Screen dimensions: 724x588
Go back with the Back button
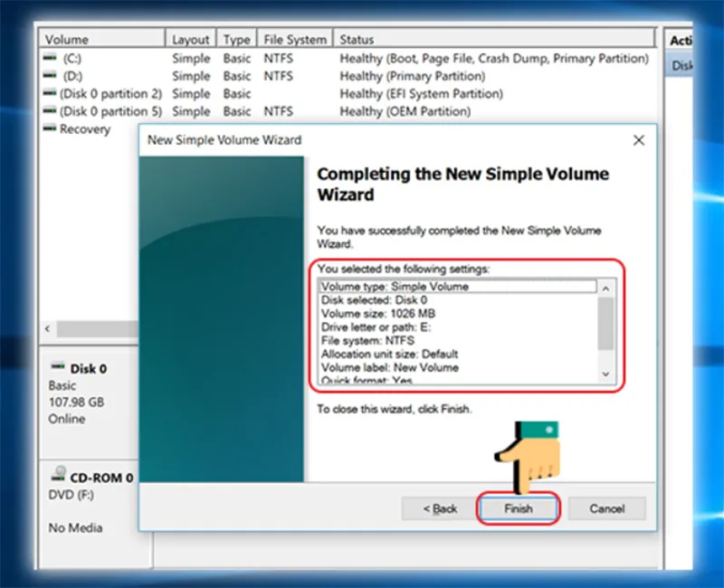tap(440, 508)
